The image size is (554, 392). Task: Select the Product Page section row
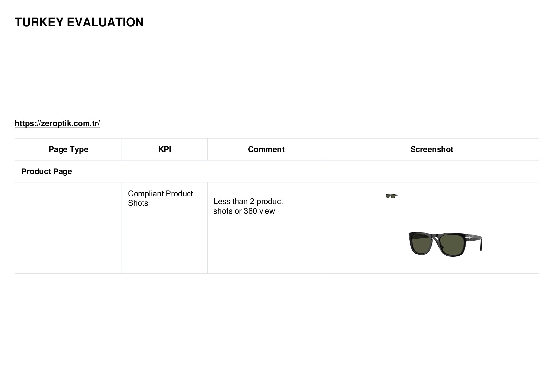coord(277,171)
